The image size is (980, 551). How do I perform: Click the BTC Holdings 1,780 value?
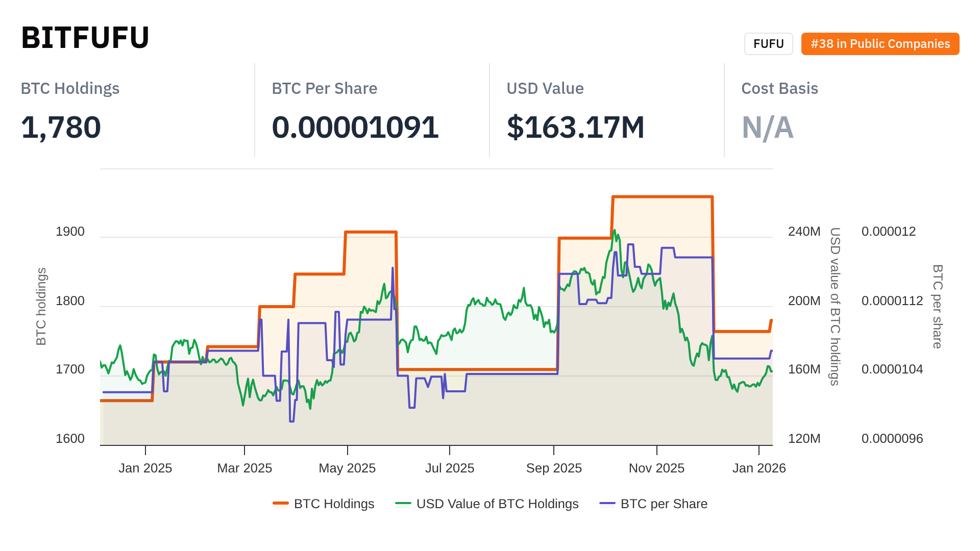(61, 127)
